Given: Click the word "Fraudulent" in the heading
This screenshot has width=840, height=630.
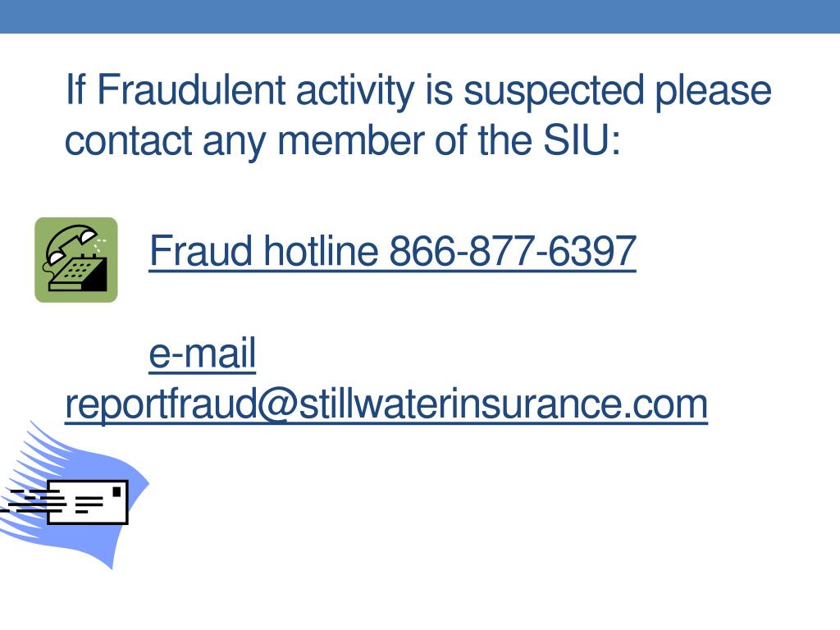Looking at the screenshot, I should 190,89.
